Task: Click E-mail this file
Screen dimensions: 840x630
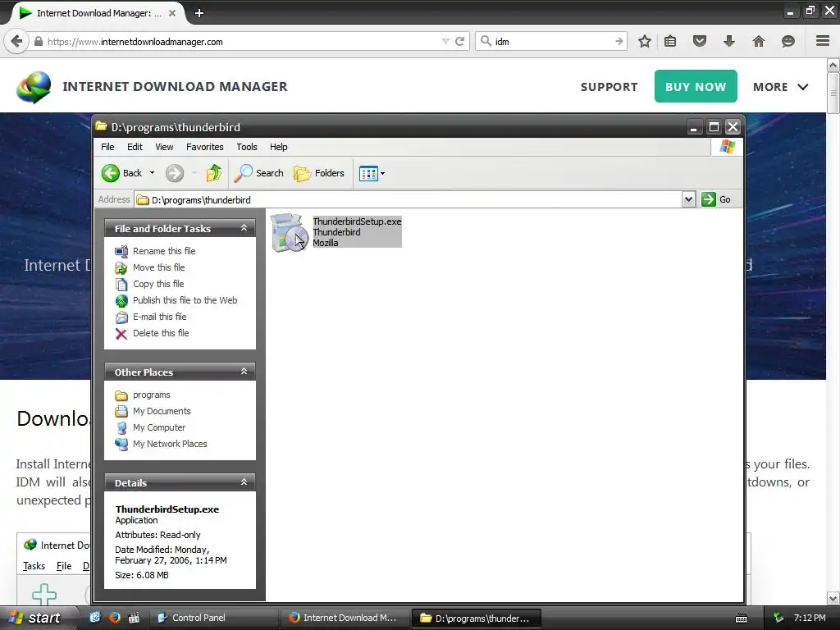Action: tap(160, 317)
